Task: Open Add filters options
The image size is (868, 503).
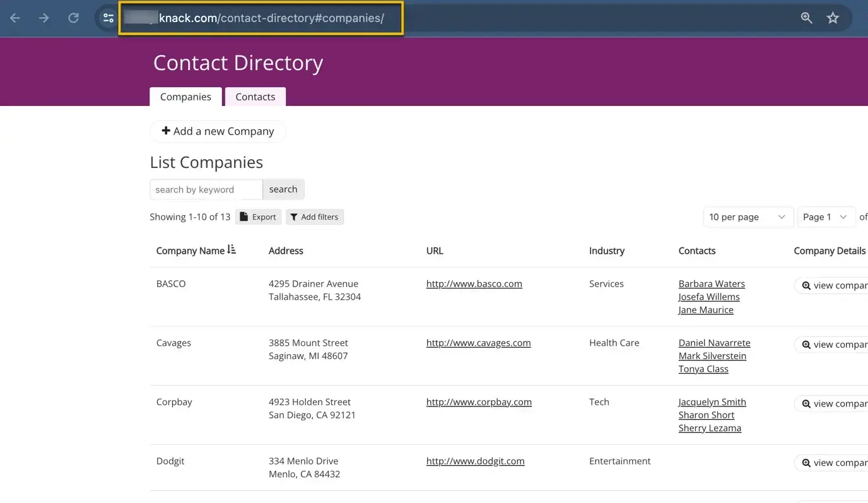Action: coord(314,217)
